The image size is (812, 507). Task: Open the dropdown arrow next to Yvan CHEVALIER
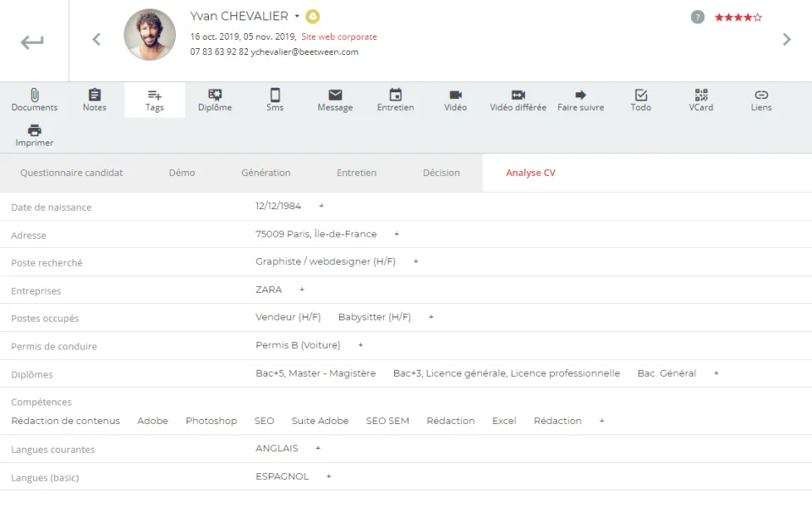point(297,16)
